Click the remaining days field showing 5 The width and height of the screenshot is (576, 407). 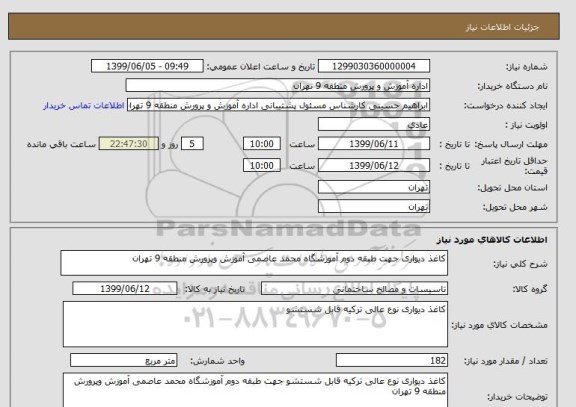(192, 144)
